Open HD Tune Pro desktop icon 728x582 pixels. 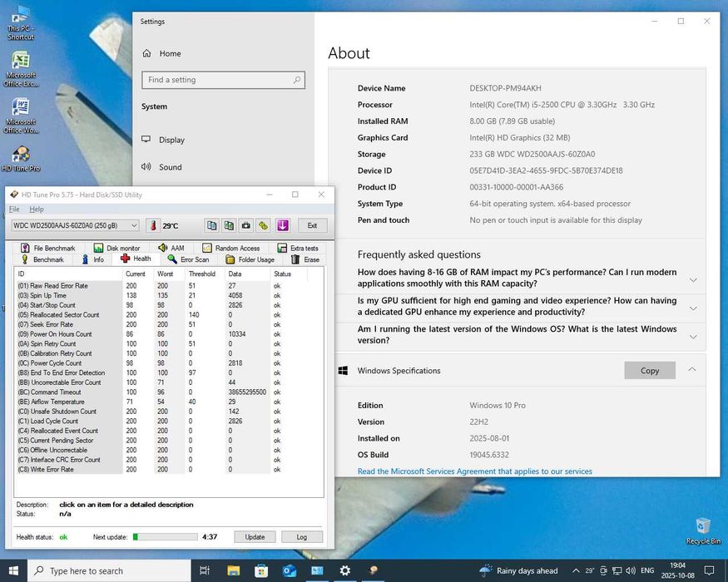pyautogui.click(x=21, y=159)
